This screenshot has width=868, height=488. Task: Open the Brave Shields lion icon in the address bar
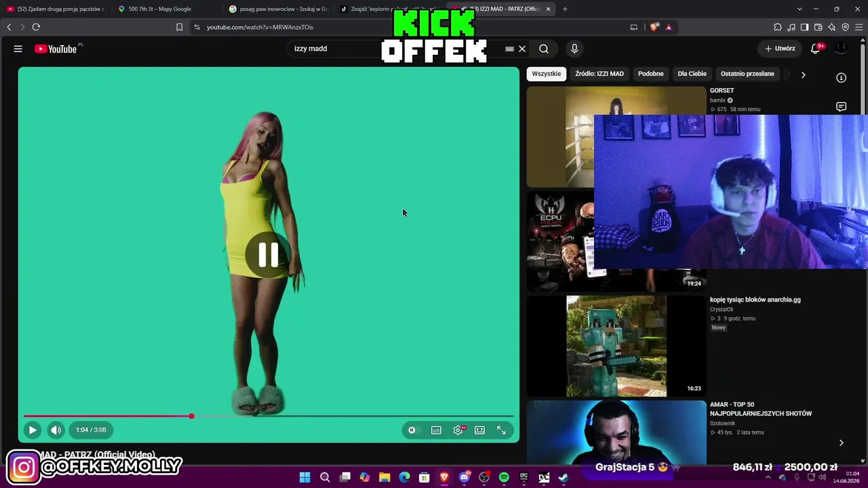(x=654, y=27)
